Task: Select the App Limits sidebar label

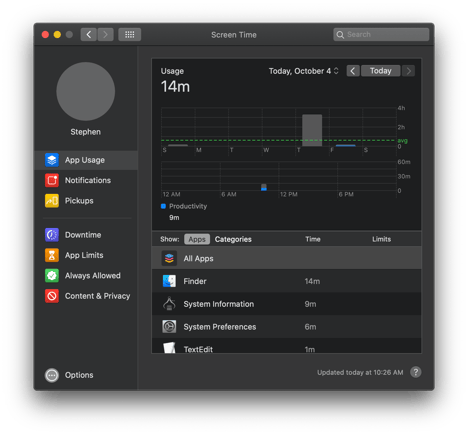Action: (84, 255)
